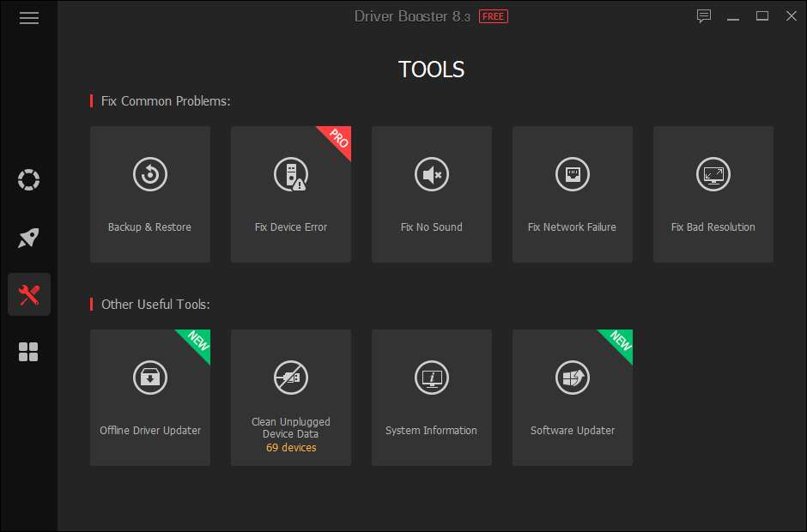Click the PRO ribbon on Fix Device Error
The image size is (807, 532).
(x=338, y=139)
